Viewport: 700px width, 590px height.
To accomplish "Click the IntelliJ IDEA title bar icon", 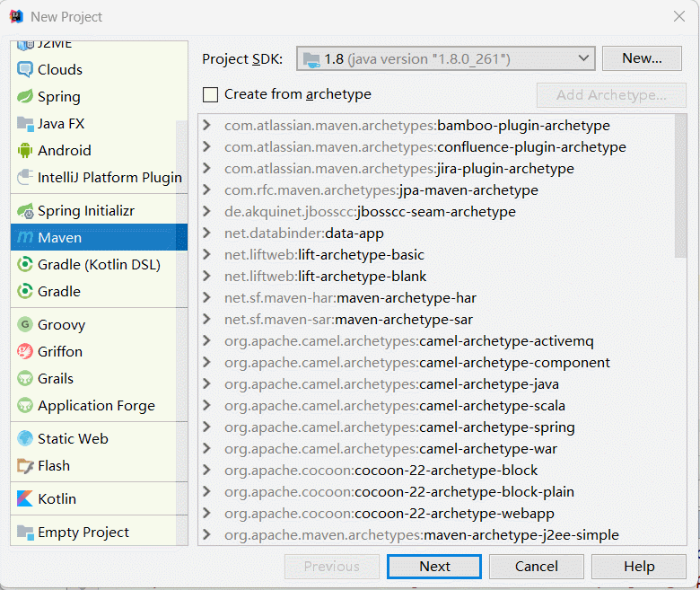I will pos(16,17).
